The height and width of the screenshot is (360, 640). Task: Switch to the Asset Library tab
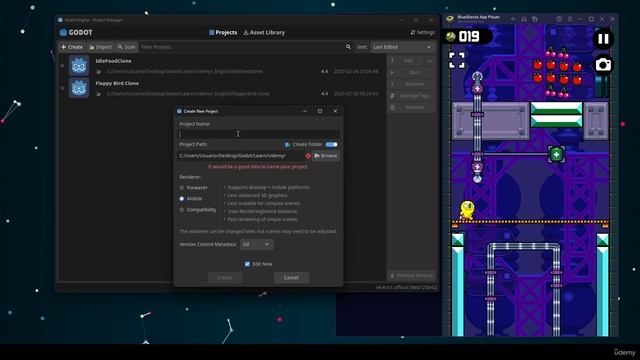[264, 32]
